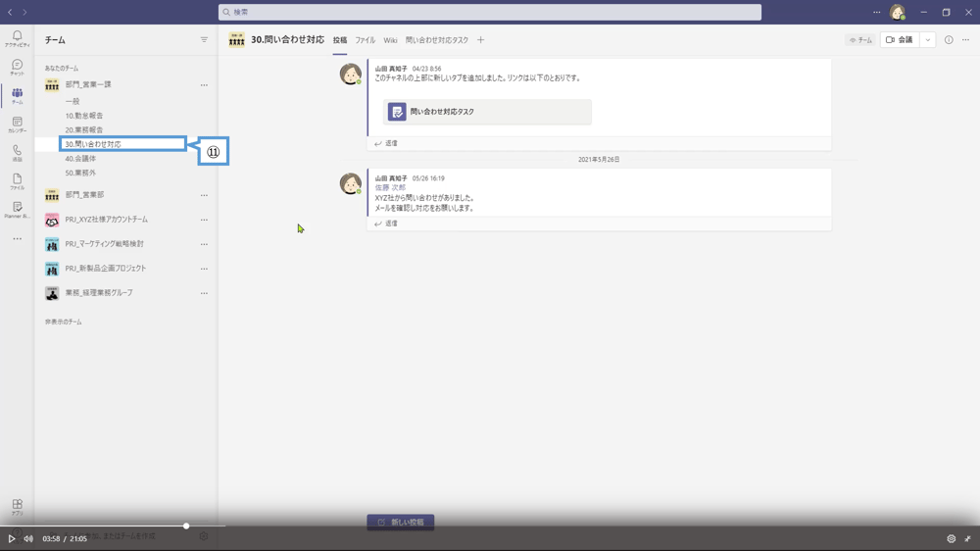980x551 pixels.
Task: Open the Calls phone icon
Action: (x=17, y=153)
